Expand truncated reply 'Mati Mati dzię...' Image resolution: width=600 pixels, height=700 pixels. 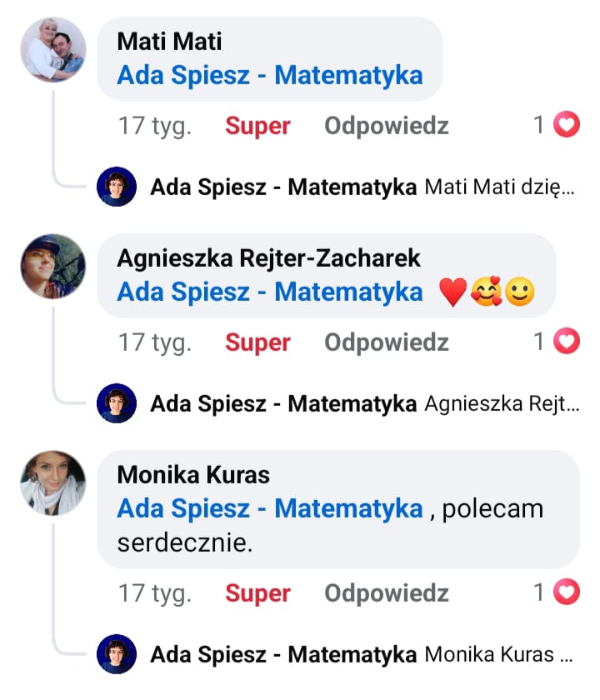tap(499, 187)
